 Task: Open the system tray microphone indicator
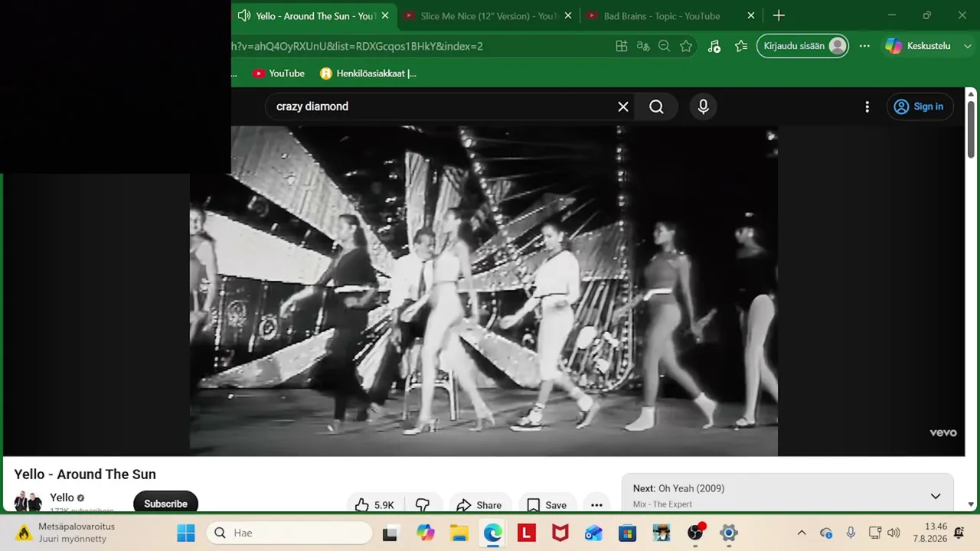851,533
